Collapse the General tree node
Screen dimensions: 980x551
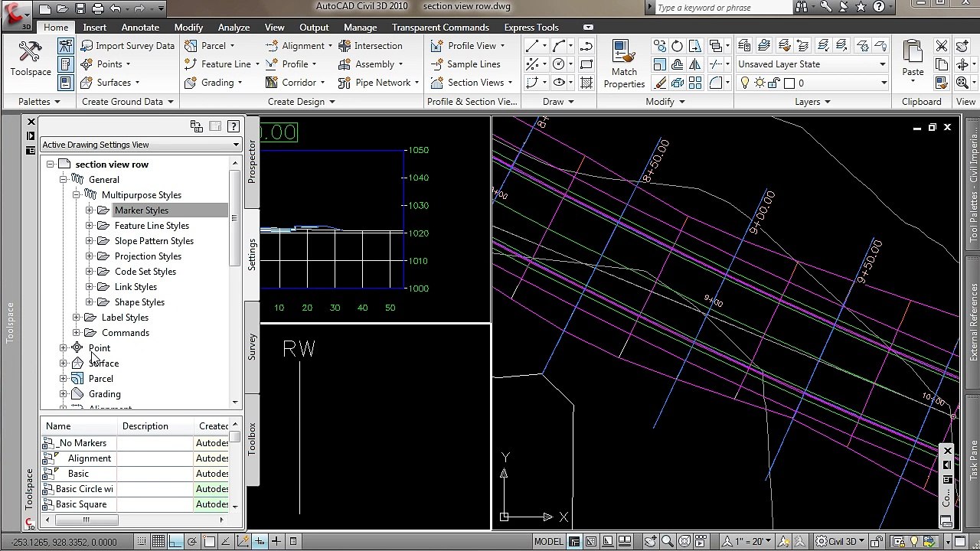pos(64,180)
